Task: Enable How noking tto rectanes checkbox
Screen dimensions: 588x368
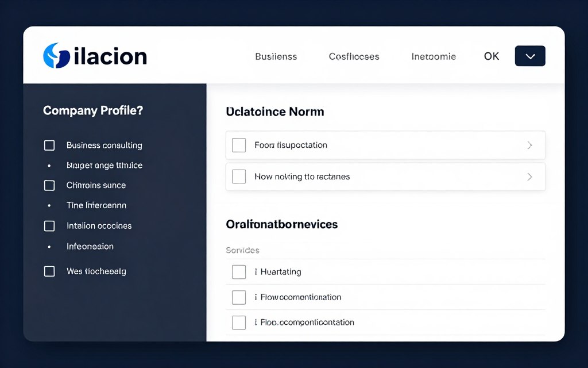Action: [x=239, y=177]
